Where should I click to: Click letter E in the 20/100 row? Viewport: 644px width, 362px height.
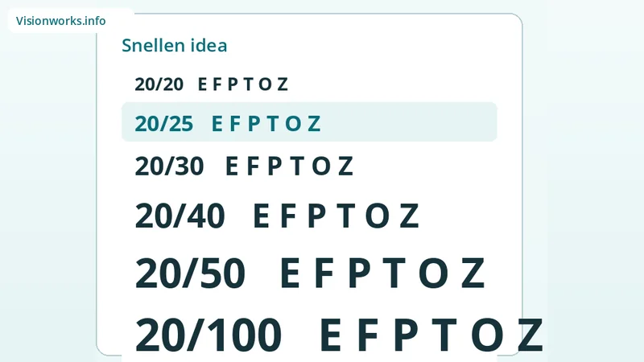coord(331,335)
